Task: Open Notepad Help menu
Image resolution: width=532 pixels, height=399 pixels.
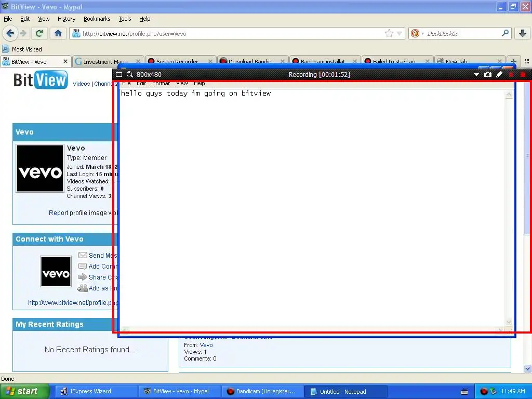Action: point(199,84)
